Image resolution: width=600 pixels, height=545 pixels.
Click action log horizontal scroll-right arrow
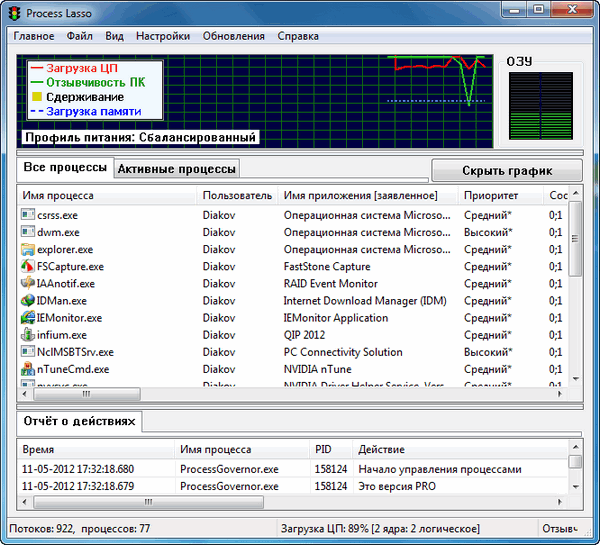(560, 502)
